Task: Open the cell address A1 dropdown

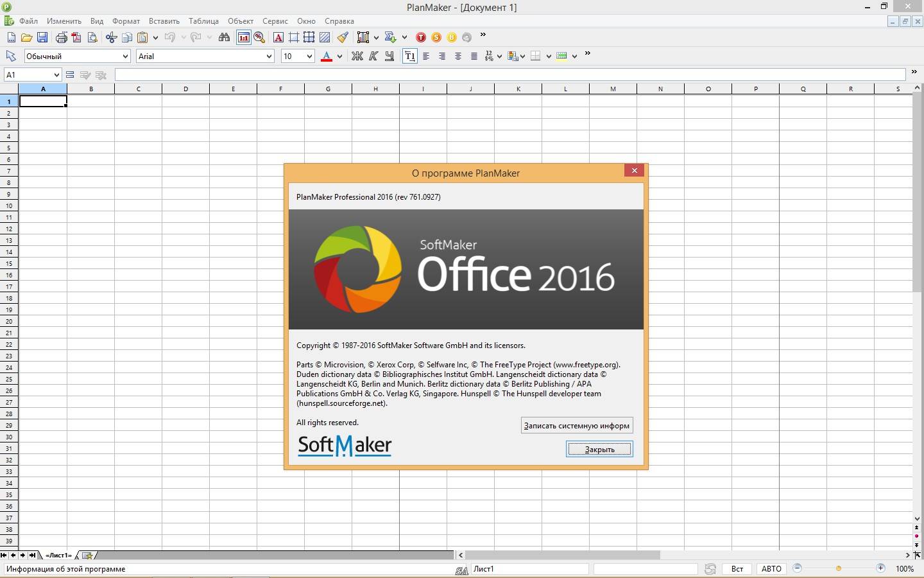Action: 56,74
